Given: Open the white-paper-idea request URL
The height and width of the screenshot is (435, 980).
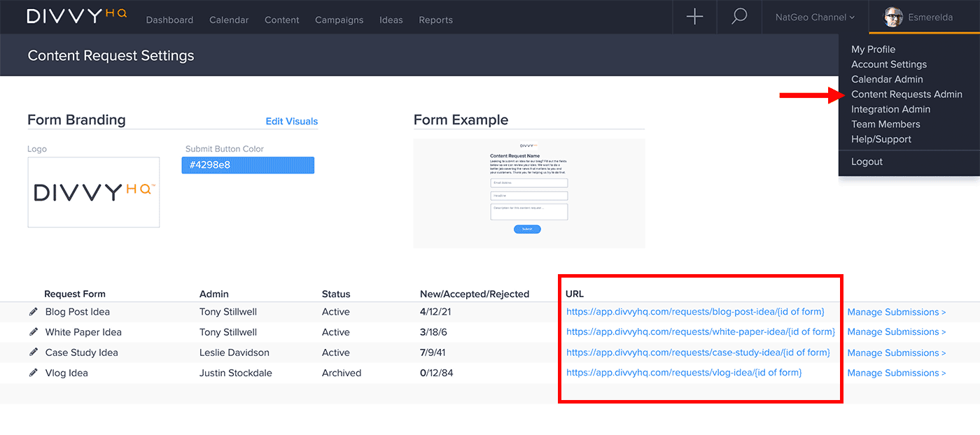Looking at the screenshot, I should point(700,332).
